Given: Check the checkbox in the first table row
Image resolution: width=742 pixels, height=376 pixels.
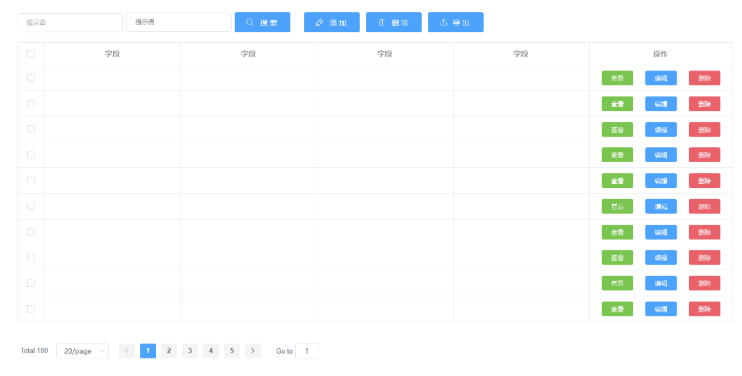Looking at the screenshot, I should pos(31,78).
